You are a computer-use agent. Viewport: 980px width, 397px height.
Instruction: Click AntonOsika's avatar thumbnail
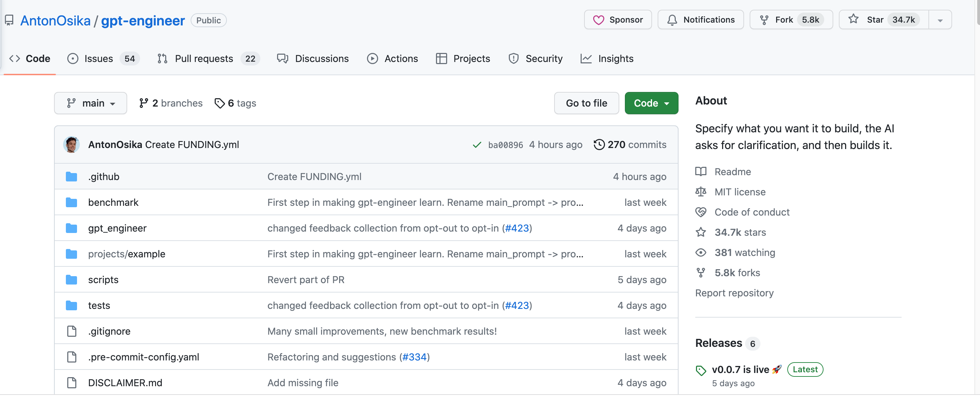pos(71,145)
